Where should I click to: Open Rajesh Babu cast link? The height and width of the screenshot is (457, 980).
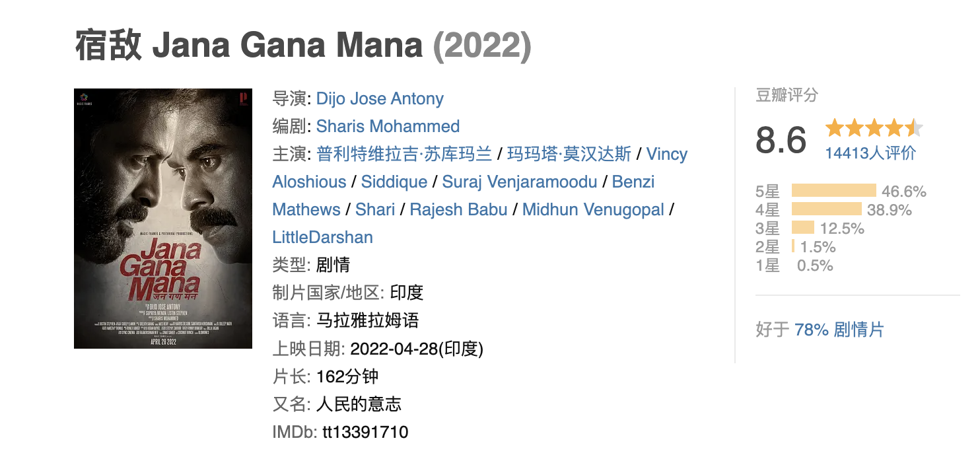point(458,210)
